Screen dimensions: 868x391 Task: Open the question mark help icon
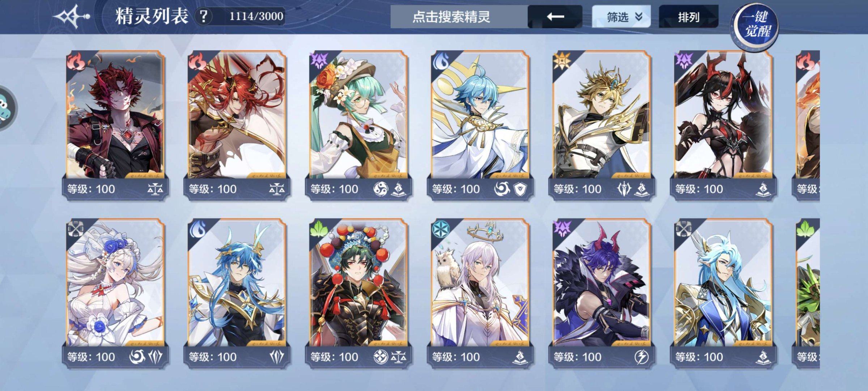pyautogui.click(x=204, y=16)
